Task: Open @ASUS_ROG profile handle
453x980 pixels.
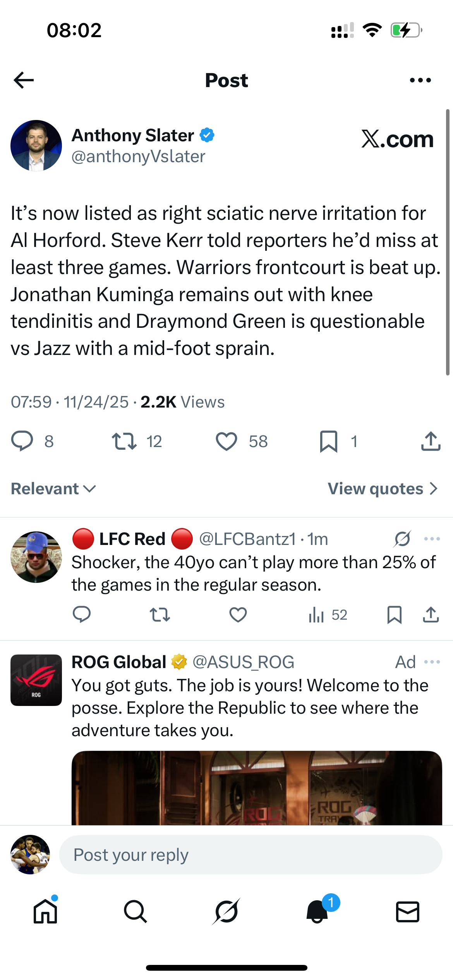Action: coord(243,662)
